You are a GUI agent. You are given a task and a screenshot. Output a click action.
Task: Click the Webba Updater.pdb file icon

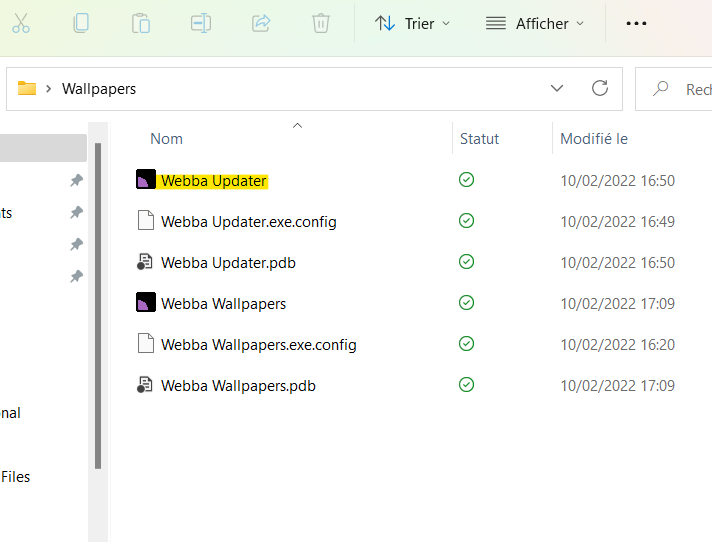pos(145,261)
